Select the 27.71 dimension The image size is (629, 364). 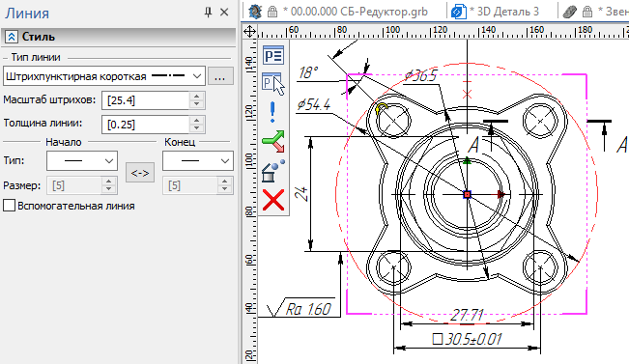pyautogui.click(x=467, y=315)
